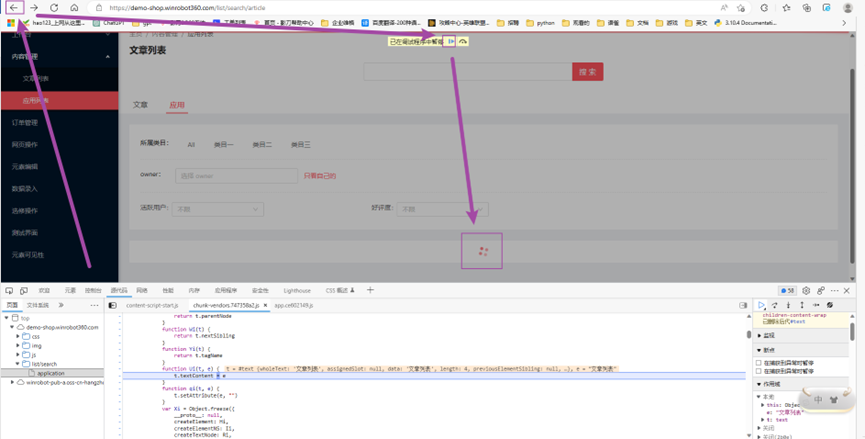Screen dimensions: 865x439
Task: Switch to the 控制台 console tab
Action: click(x=93, y=291)
